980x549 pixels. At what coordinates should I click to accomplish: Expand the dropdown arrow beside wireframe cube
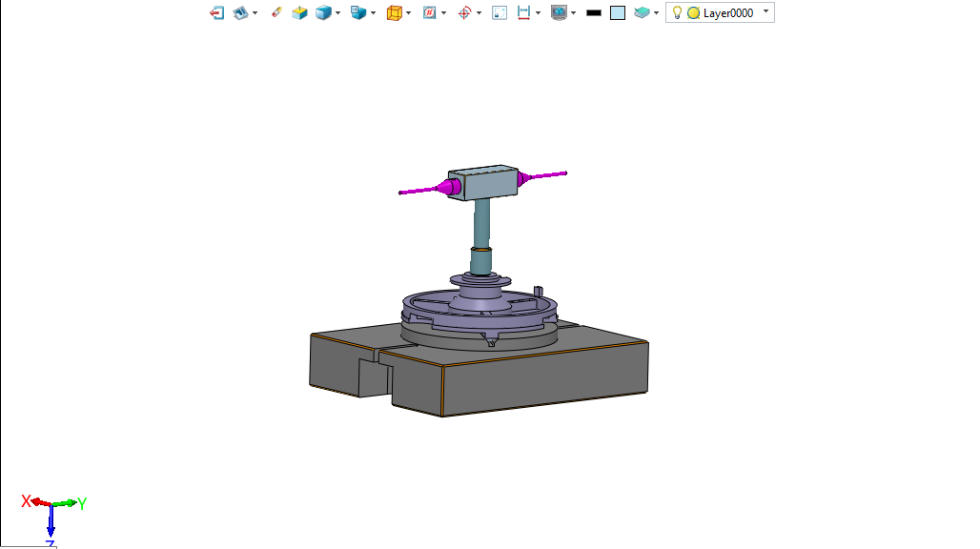coord(408,13)
